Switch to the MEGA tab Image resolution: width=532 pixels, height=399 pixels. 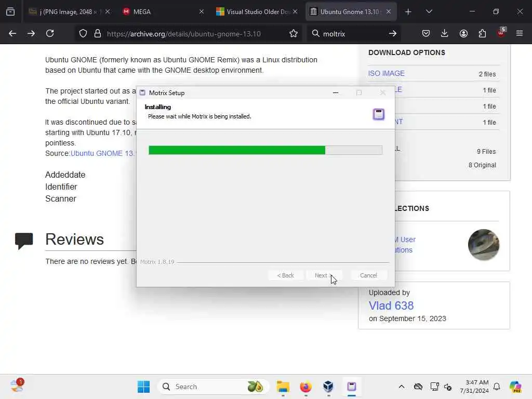click(163, 11)
